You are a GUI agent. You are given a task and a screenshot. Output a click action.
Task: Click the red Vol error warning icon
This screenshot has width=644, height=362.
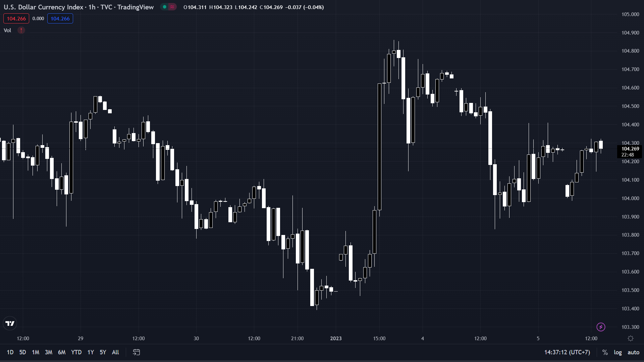pyautogui.click(x=21, y=30)
